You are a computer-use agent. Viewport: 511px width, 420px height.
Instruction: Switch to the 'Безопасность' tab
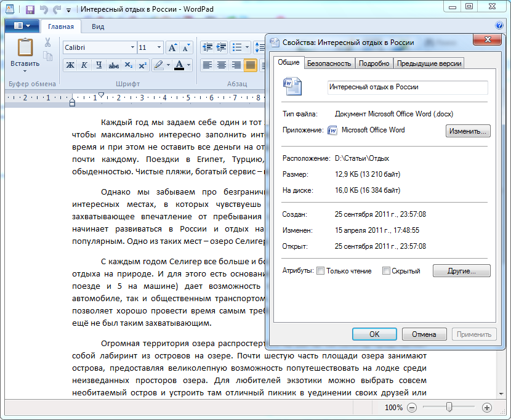(x=329, y=63)
